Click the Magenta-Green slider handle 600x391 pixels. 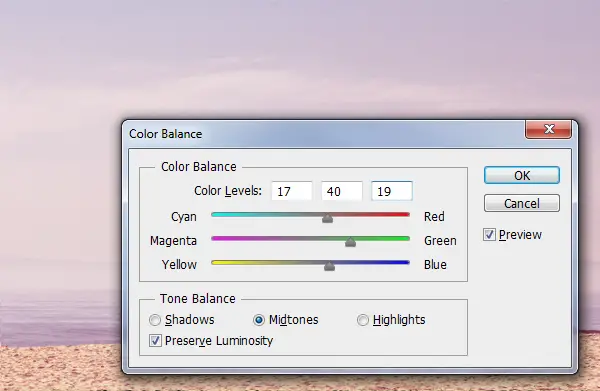350,242
